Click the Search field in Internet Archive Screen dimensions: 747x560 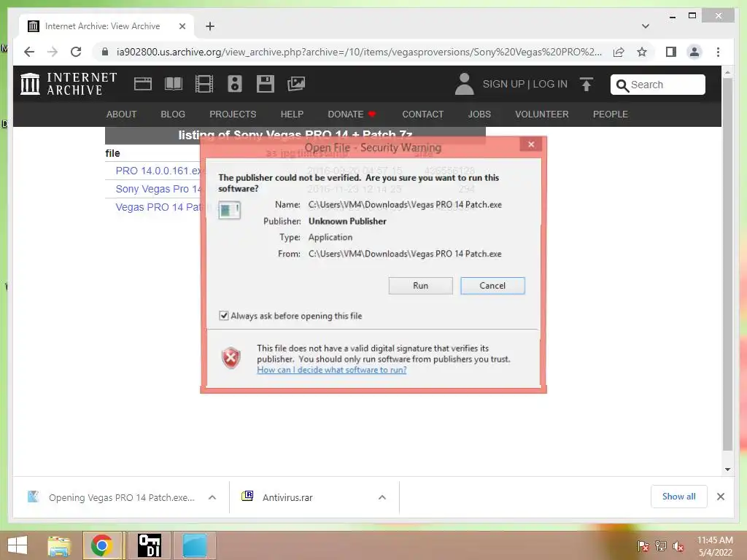click(x=657, y=85)
